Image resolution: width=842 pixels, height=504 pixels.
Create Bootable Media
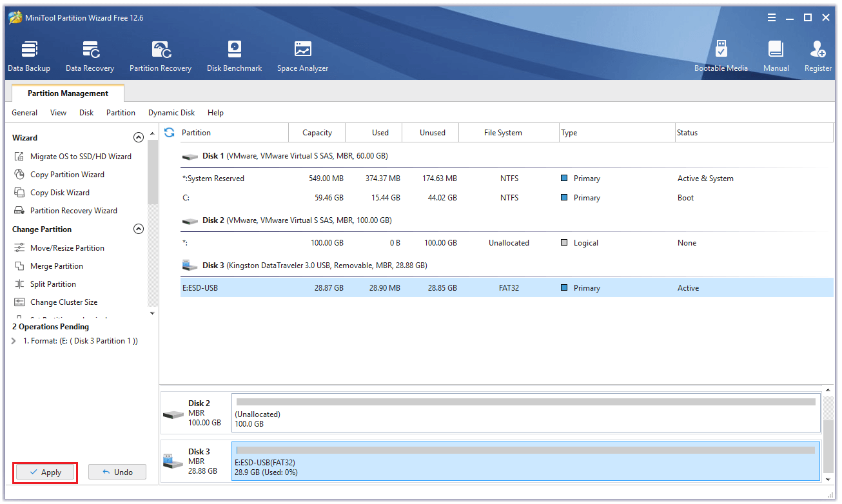click(721, 56)
